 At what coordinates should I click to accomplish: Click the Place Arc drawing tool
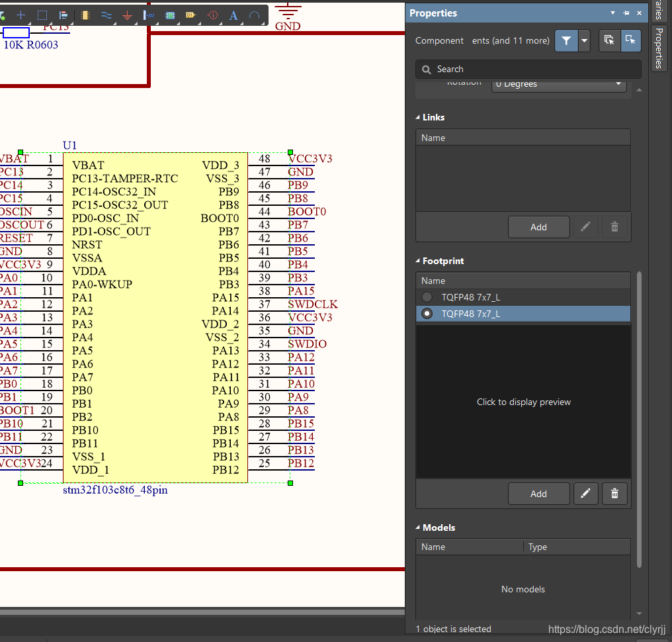(x=254, y=15)
